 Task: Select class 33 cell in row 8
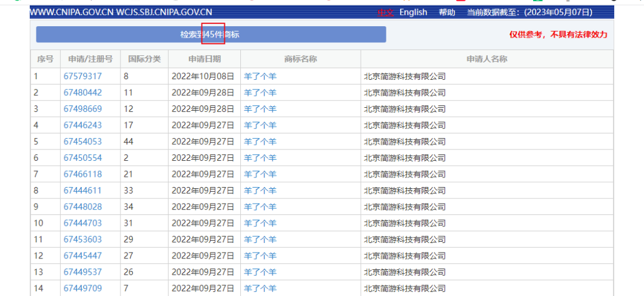tap(144, 191)
